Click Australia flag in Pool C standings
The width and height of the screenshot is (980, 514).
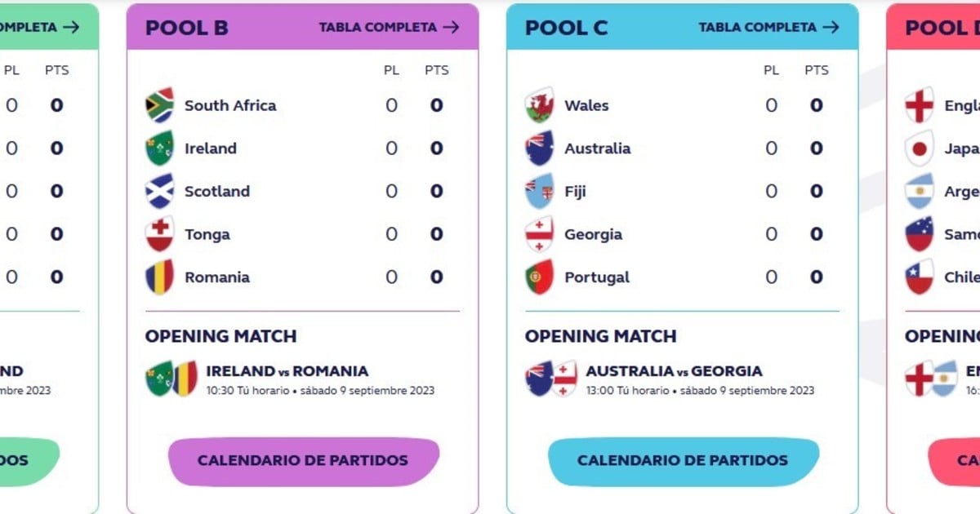539,148
